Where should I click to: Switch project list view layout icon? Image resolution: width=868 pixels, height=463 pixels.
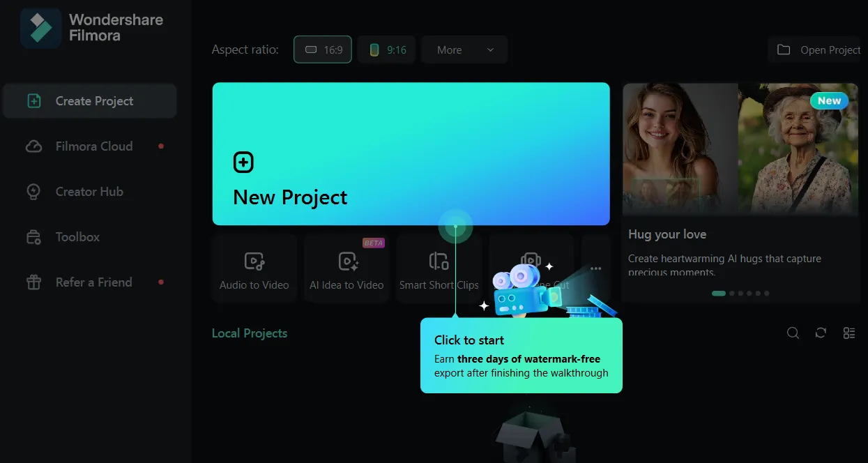tap(848, 333)
